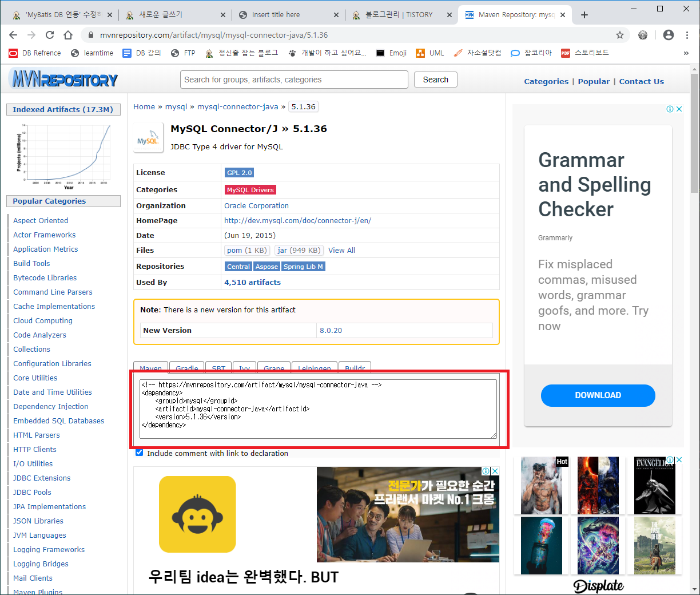This screenshot has height=595, width=700.
Task: Close the Grammarly ad with the X icon
Action: (x=679, y=109)
